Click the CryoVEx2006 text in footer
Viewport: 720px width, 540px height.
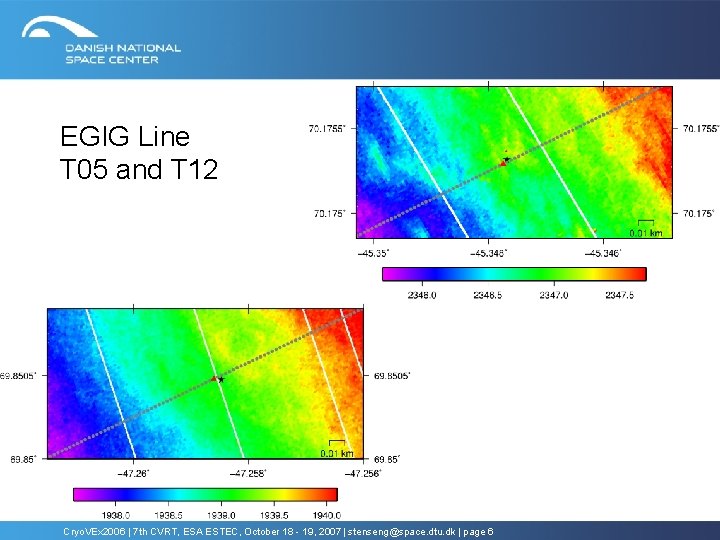(x=94, y=532)
